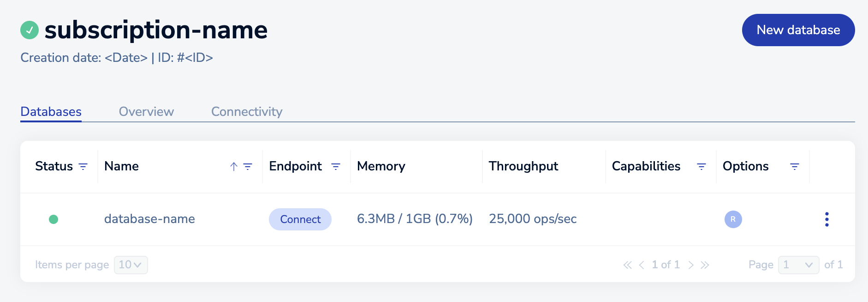The height and width of the screenshot is (302, 868).
Task: Go to the previous page arrow
Action: click(642, 265)
